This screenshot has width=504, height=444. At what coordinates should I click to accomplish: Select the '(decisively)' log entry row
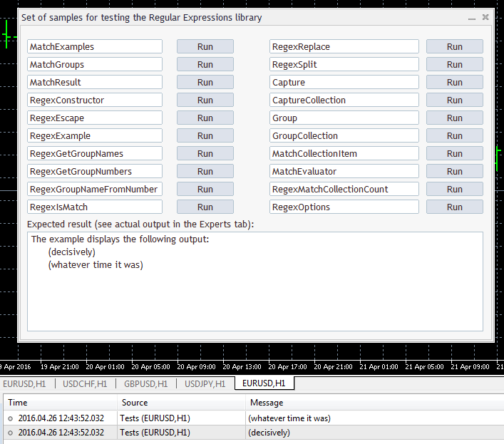(x=254, y=433)
